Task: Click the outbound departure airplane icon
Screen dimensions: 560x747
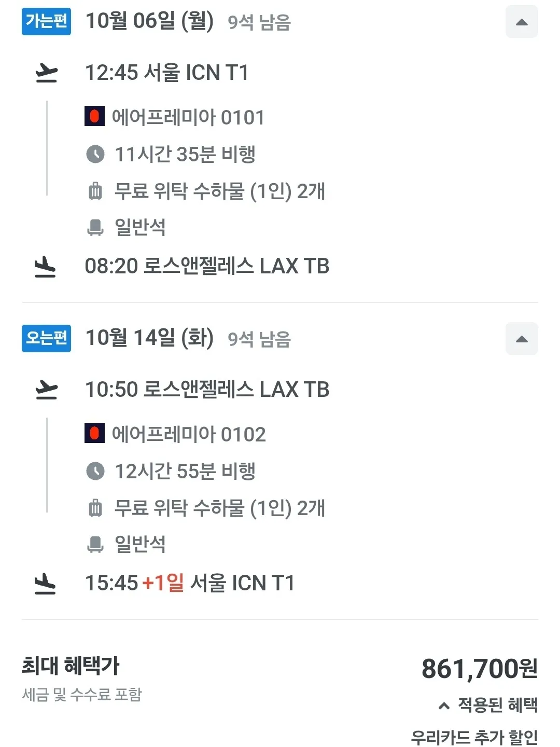Action: tap(46, 73)
